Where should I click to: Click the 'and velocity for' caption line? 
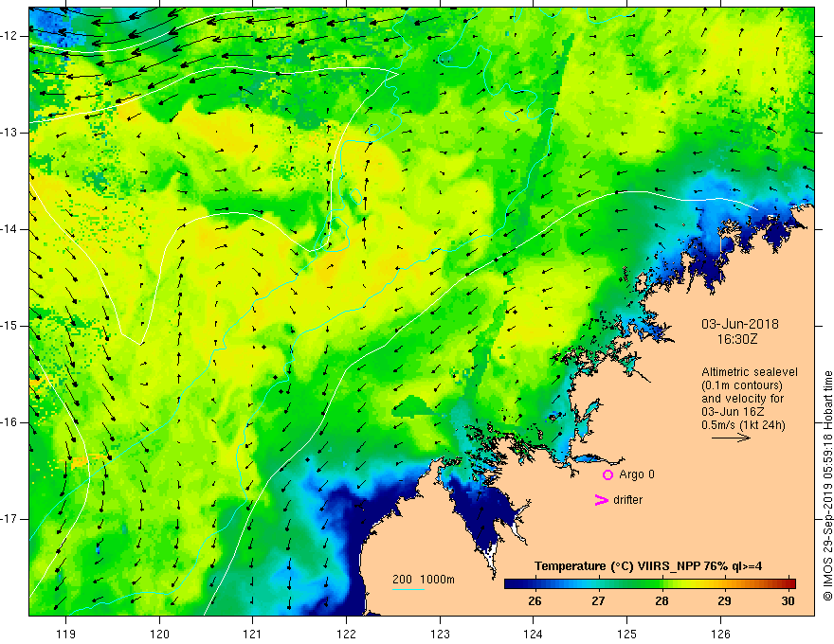point(742,399)
